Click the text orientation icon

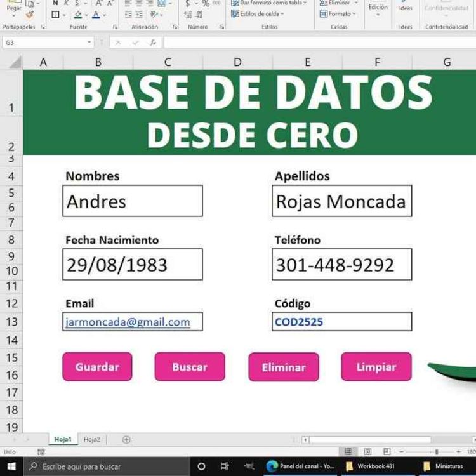click(154, 14)
